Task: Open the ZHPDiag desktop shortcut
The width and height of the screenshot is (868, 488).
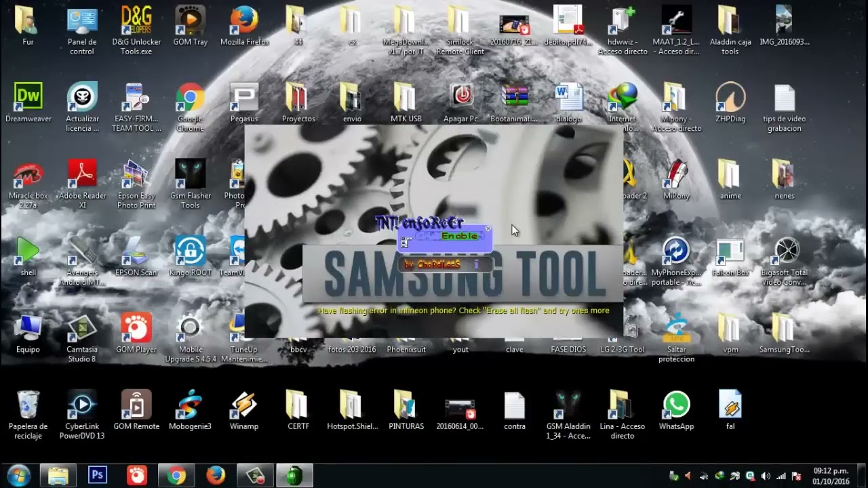Action: [x=730, y=104]
